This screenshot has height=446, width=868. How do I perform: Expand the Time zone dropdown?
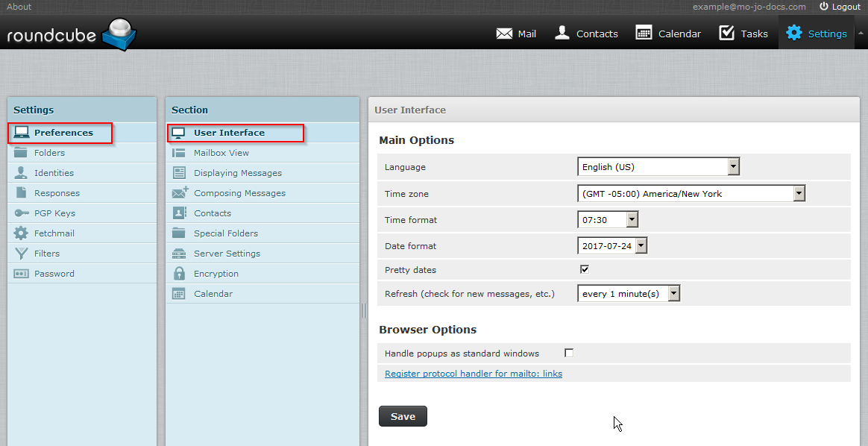[x=691, y=194]
